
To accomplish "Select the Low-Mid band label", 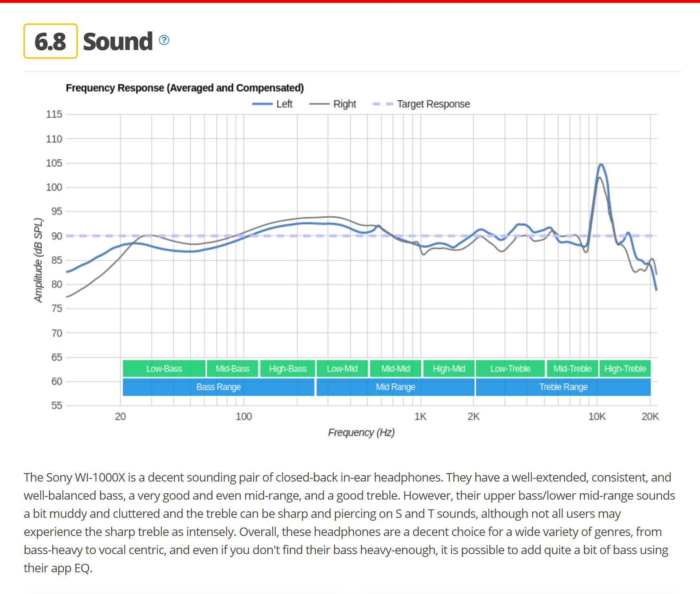I will coord(342,368).
